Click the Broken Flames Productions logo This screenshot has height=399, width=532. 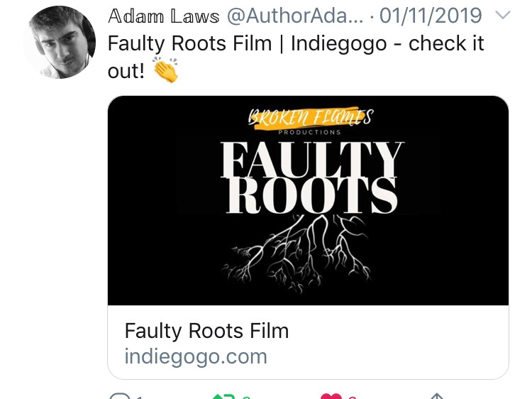pos(311,121)
